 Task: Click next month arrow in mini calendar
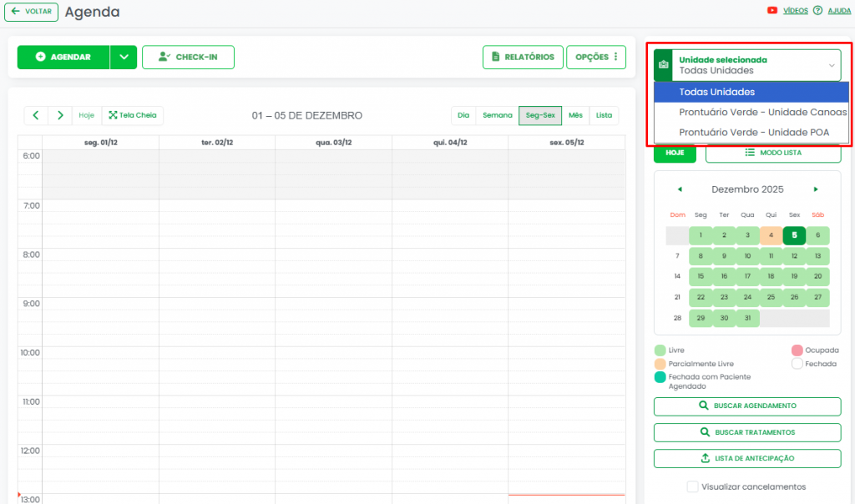pos(816,189)
